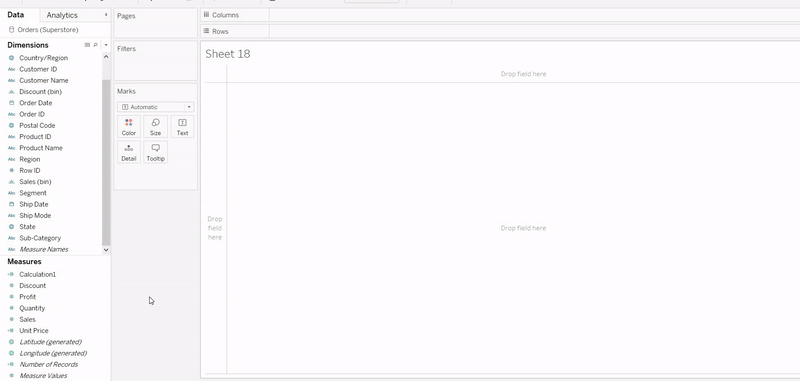The height and width of the screenshot is (381, 800).
Task: Click the Pages shelf
Action: pyautogui.click(x=156, y=23)
